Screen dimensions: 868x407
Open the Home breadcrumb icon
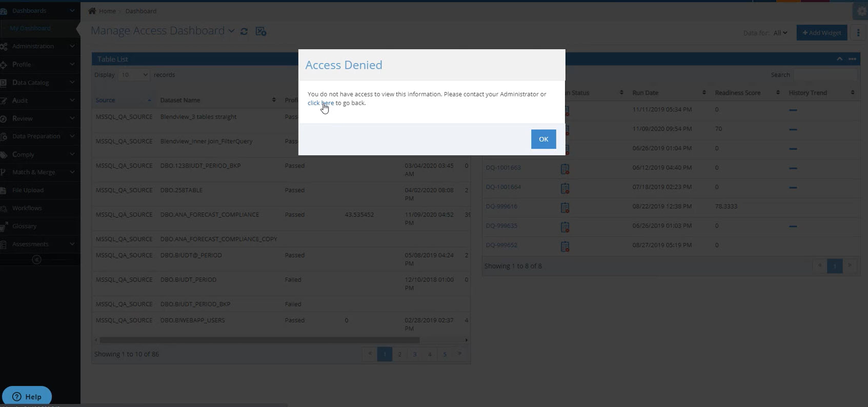[92, 11]
